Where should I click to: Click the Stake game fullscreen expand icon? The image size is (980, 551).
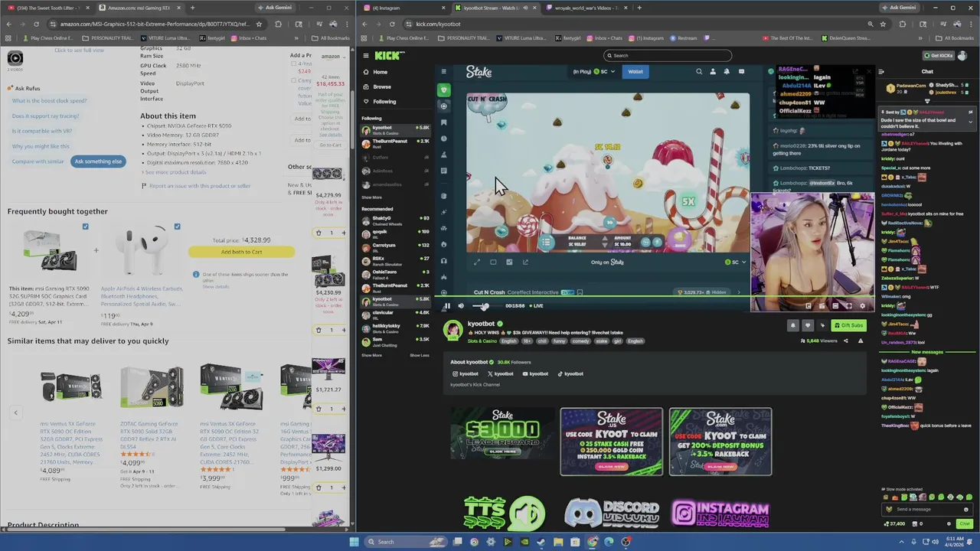coord(476,262)
